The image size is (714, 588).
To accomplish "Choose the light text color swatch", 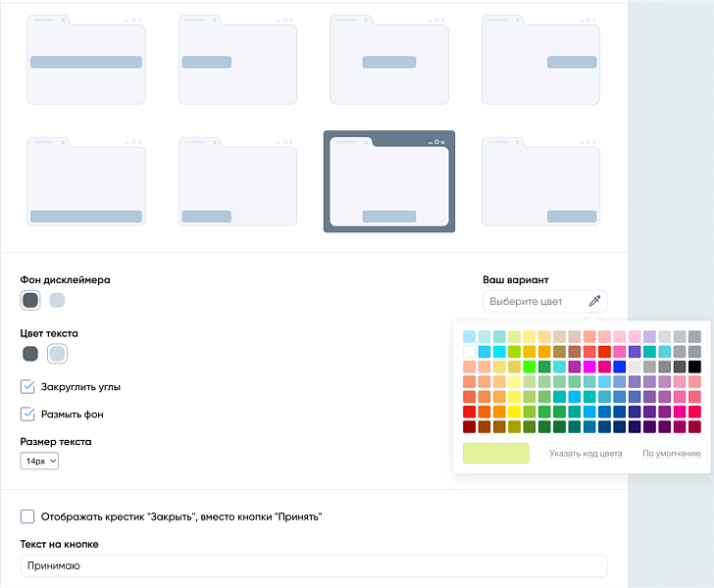I will 58,354.
